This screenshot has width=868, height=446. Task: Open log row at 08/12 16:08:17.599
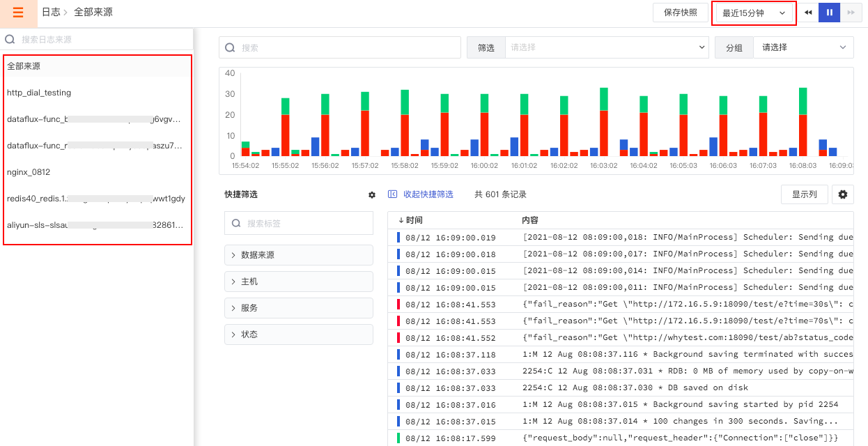pyautogui.click(x=621, y=438)
